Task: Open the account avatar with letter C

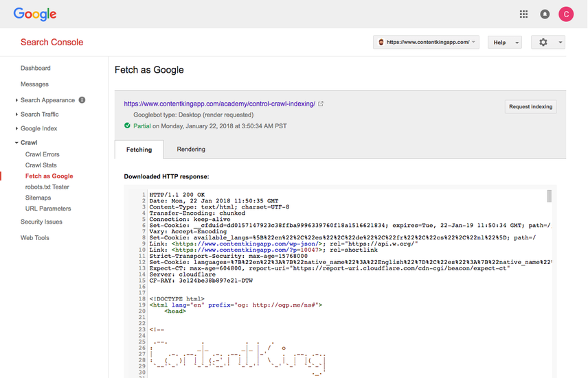Action: tap(566, 14)
